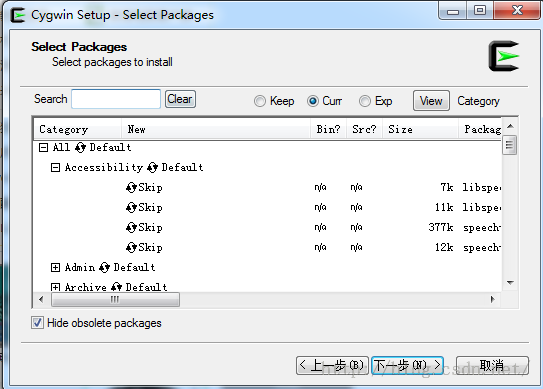
Task: Click the Bin? n/a cell of the 7k row
Action: pyautogui.click(x=320, y=187)
